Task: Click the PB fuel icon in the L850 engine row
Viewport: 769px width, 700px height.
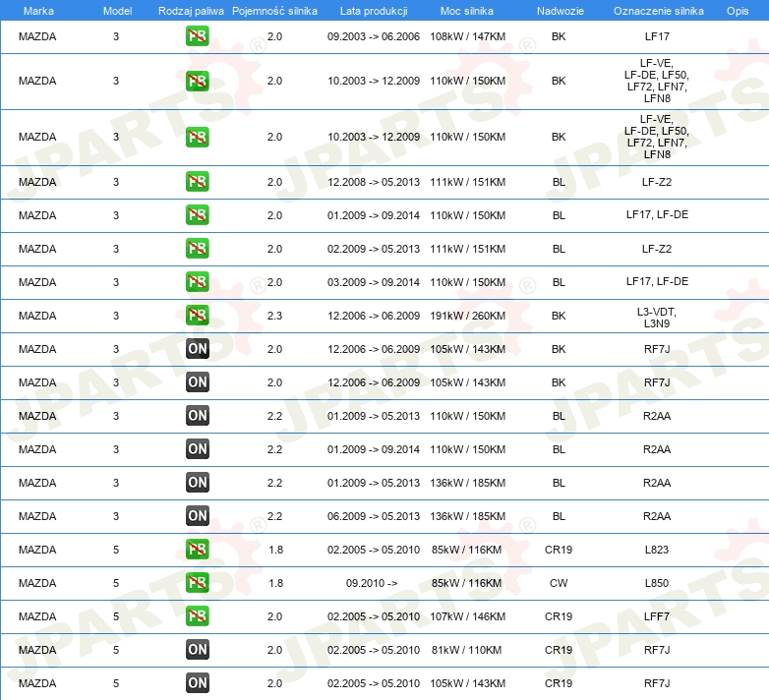Action: (x=198, y=583)
